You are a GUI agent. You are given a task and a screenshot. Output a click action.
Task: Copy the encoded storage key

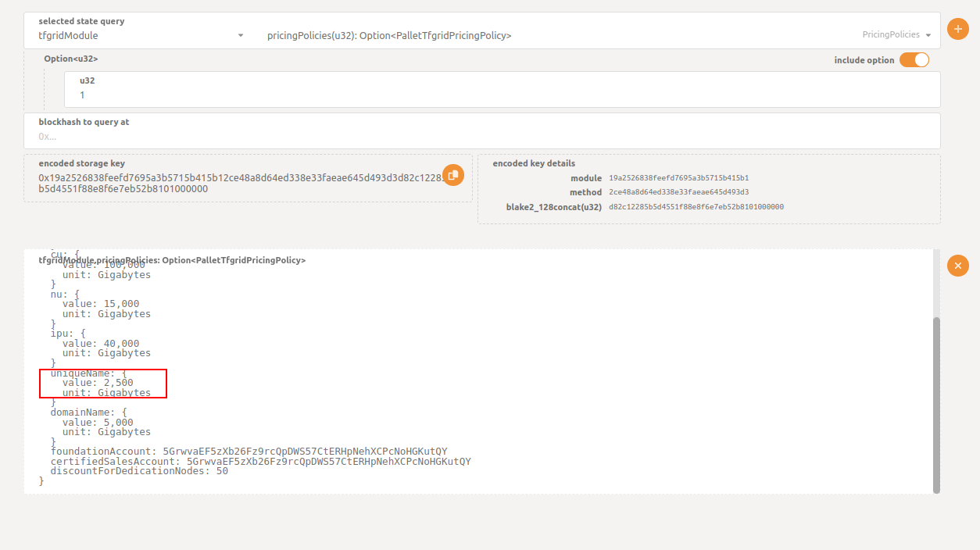coord(453,175)
